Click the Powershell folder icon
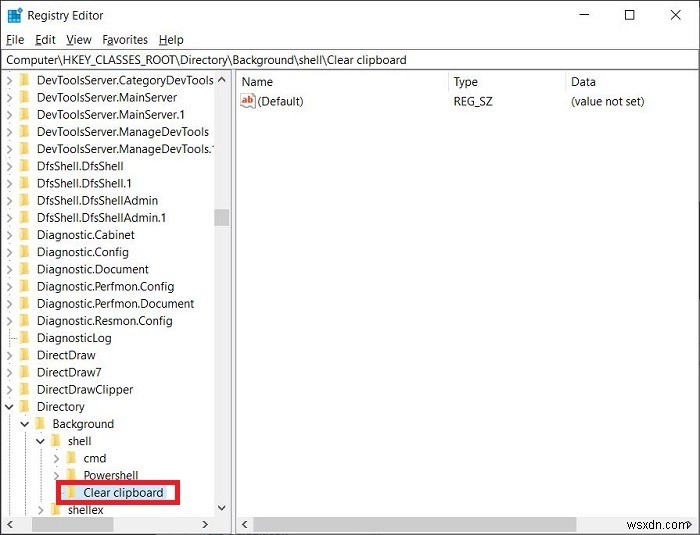 (71, 475)
